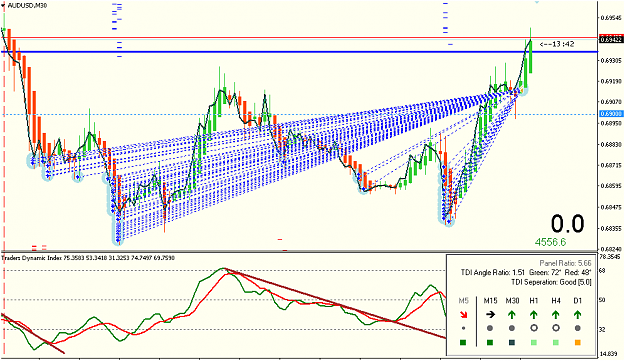Click the <--13:42 candle timer label

click(x=557, y=44)
